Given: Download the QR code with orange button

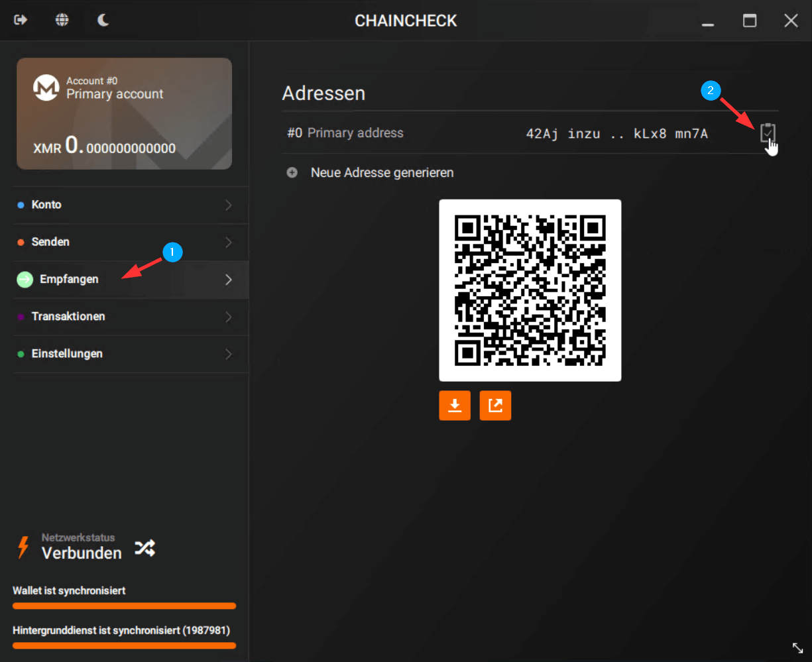Looking at the screenshot, I should tap(455, 405).
